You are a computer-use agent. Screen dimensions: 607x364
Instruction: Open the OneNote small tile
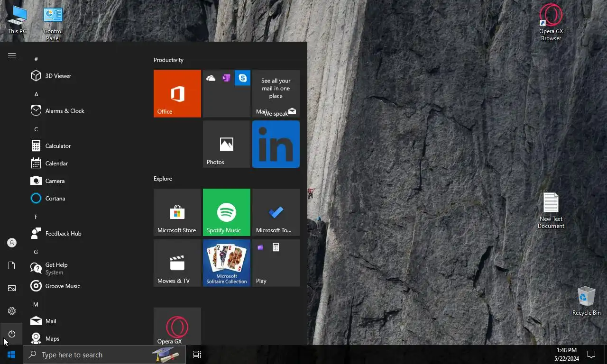point(227,78)
